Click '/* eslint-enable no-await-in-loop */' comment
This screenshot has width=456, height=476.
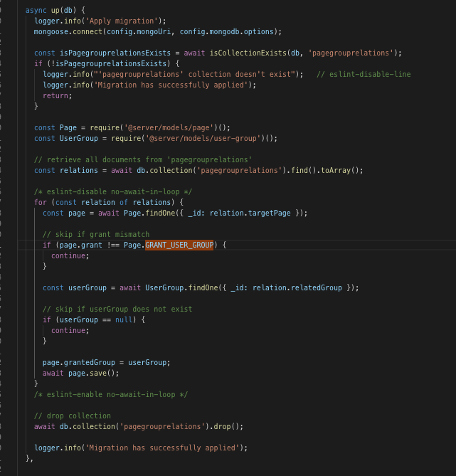tap(111, 395)
